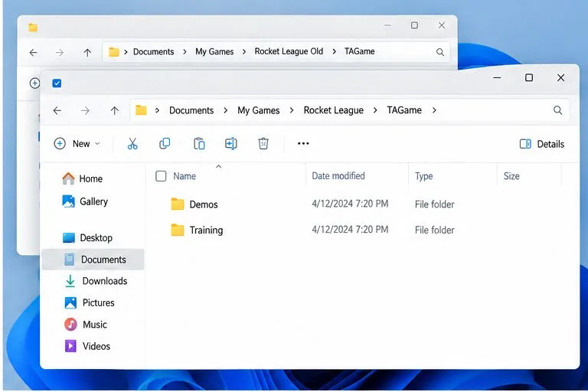Click the Training folder icon

[x=178, y=230]
